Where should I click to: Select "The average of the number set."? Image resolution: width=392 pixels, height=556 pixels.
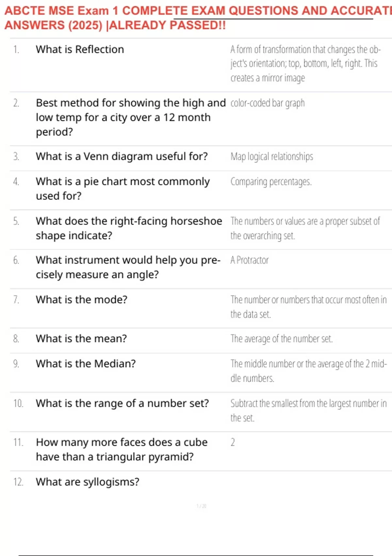tap(281, 339)
